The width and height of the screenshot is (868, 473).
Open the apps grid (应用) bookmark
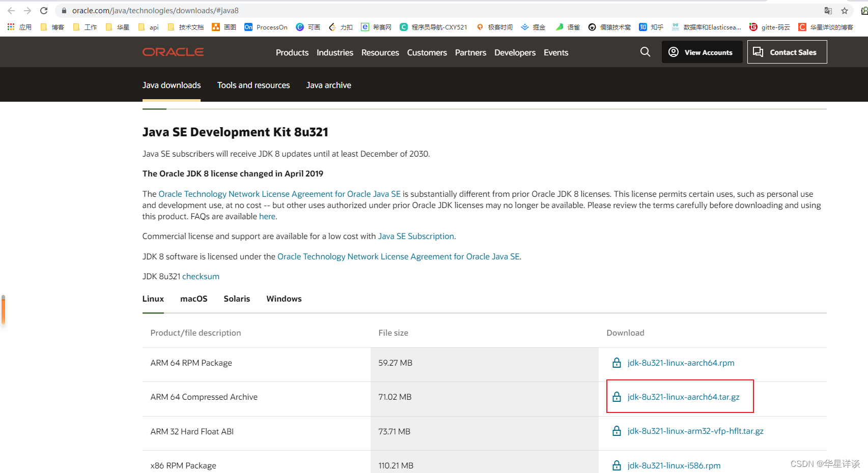coord(19,27)
